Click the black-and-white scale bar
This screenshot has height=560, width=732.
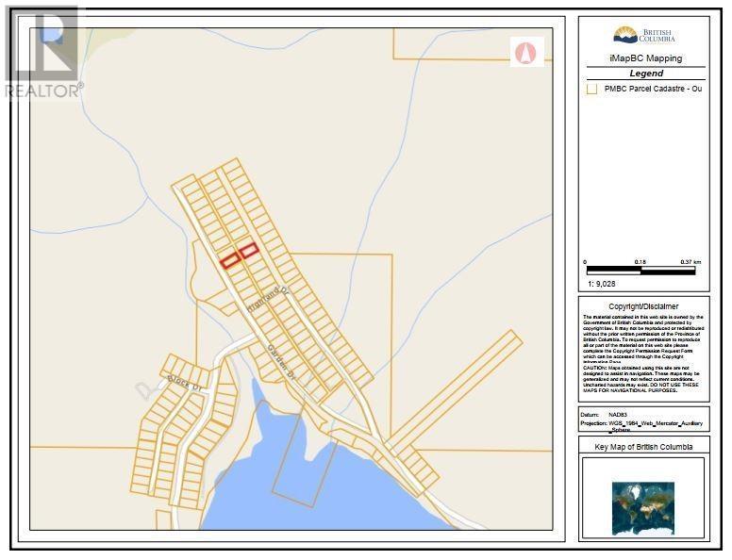tap(640, 271)
